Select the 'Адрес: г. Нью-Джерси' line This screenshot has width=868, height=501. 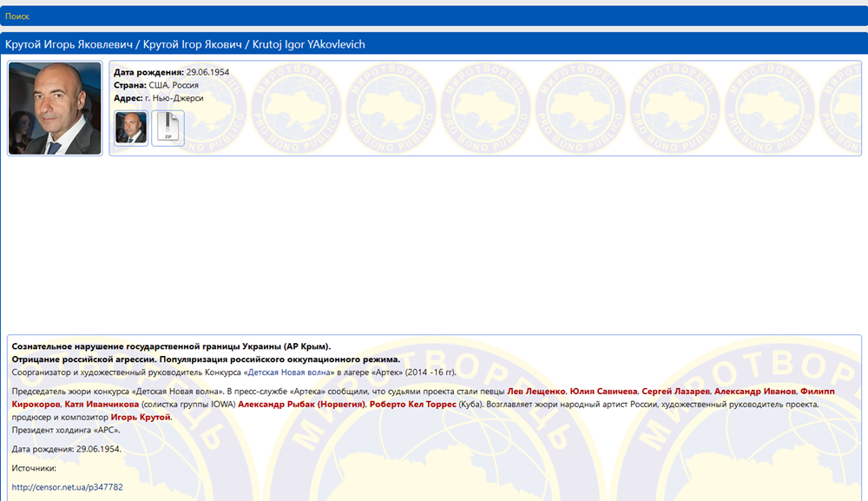158,98
